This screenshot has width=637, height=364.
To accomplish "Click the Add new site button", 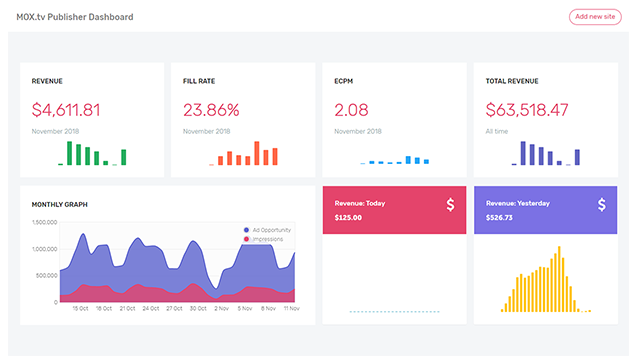I will coord(595,17).
